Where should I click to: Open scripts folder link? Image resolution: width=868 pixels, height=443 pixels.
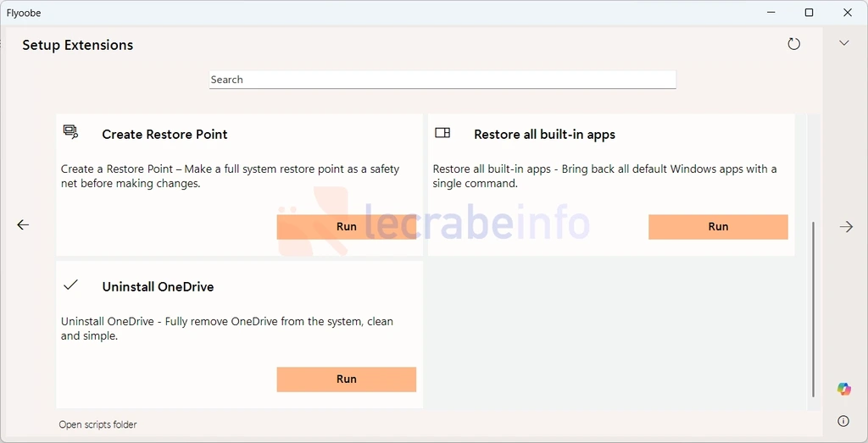(x=98, y=424)
